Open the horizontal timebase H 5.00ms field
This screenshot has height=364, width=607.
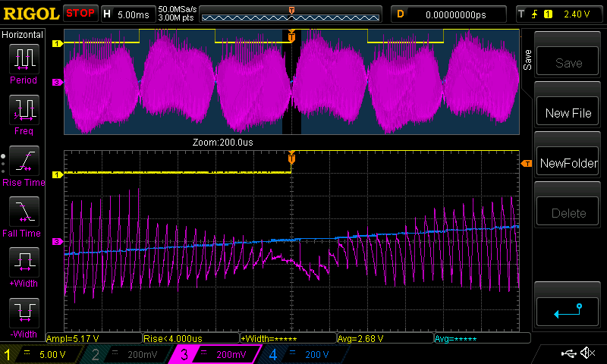127,14
